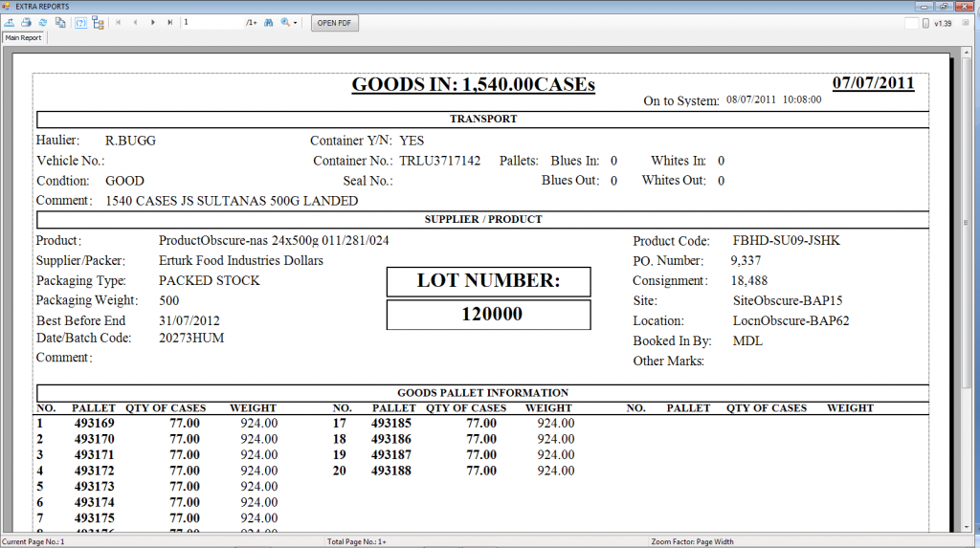This screenshot has width=980, height=548.
Task: Jump to the last report page
Action: tap(170, 22)
